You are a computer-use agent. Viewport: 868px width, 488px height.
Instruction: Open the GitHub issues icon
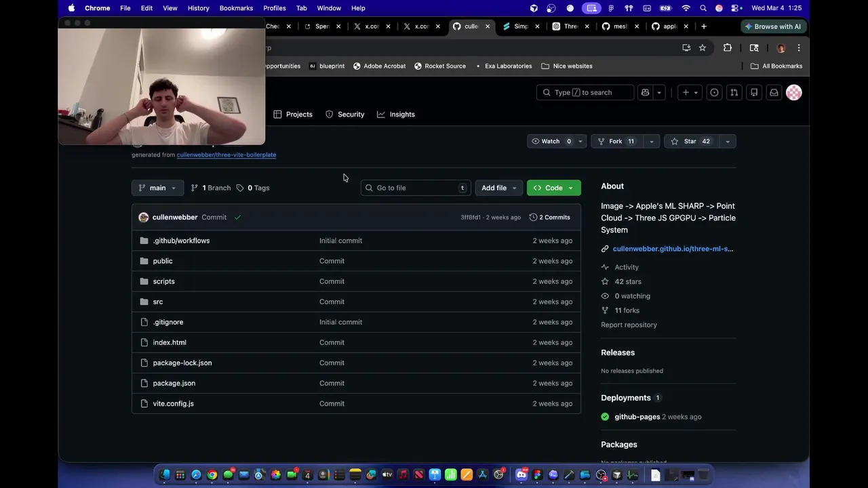[x=714, y=92]
